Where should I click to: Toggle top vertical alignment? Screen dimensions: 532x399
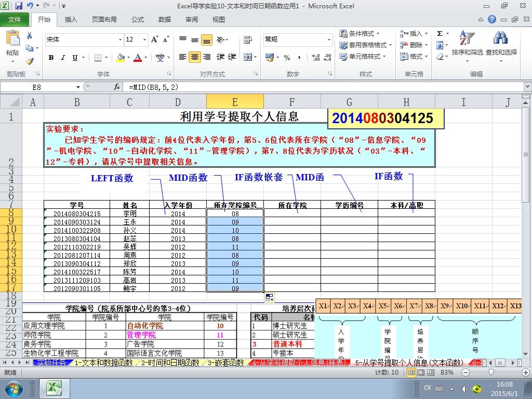click(x=183, y=39)
